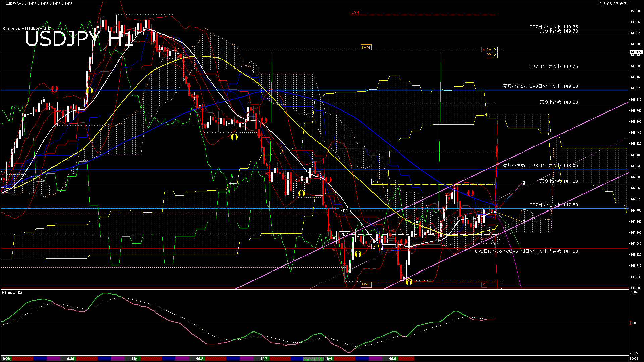644x362 pixels.
Task: Click the current price tag 149.477 on the price scale
Action: (x=636, y=52)
